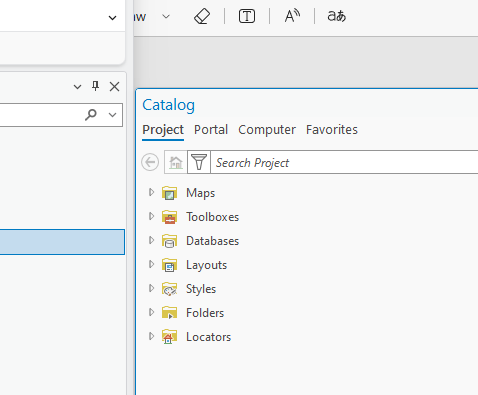Viewport: 478px width, 395px height.
Task: Select the highlighted row in left pane
Action: [62, 242]
